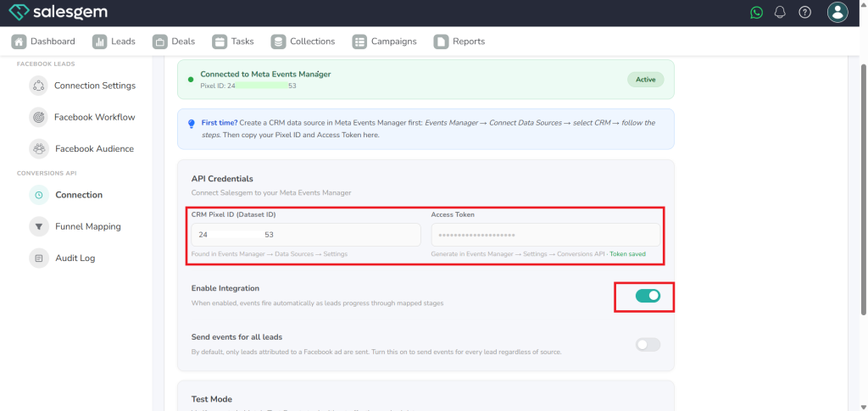Click the Tasks calendar icon

pyautogui.click(x=220, y=42)
